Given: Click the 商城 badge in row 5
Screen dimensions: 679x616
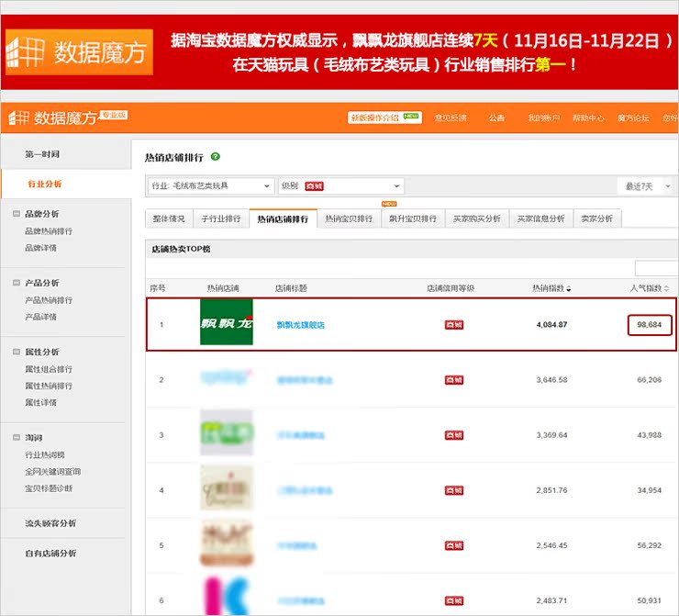Looking at the screenshot, I should coord(454,545).
